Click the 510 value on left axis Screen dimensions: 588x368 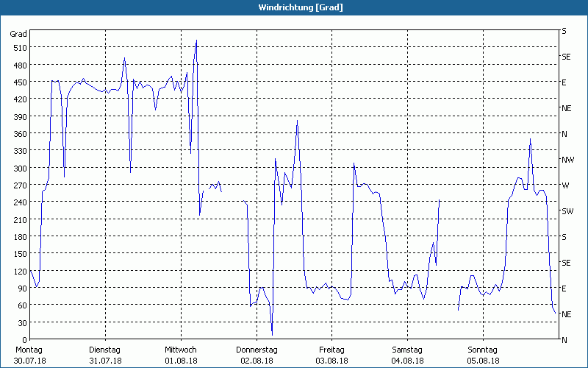pyautogui.click(x=19, y=48)
